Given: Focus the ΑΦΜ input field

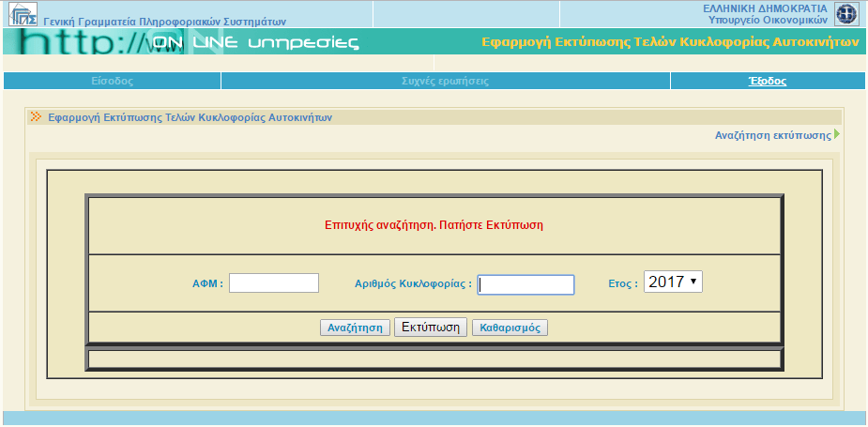Looking at the screenshot, I should (x=274, y=283).
